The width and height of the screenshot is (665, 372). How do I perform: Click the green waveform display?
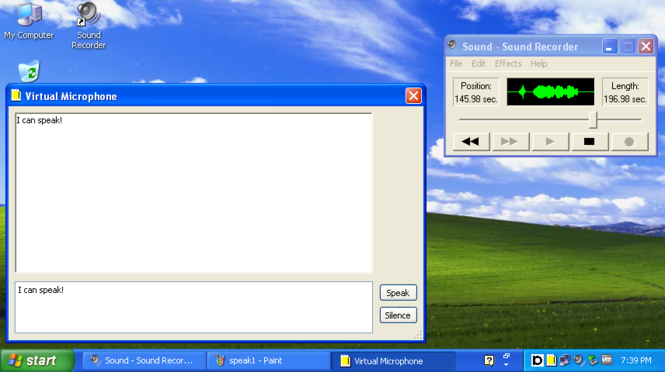(550, 92)
